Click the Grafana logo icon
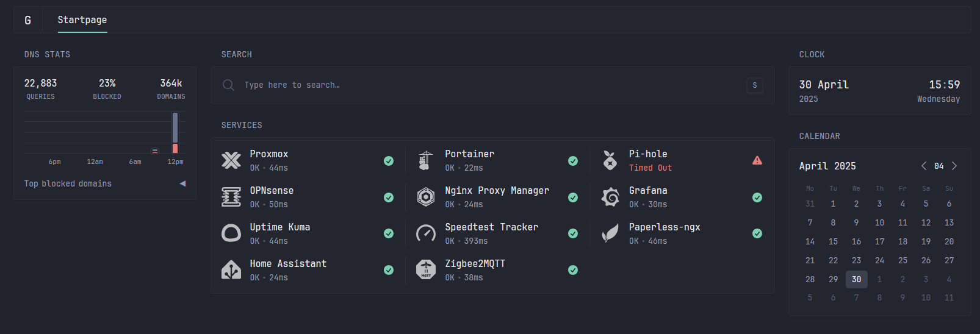This screenshot has width=980, height=334. pos(610,197)
